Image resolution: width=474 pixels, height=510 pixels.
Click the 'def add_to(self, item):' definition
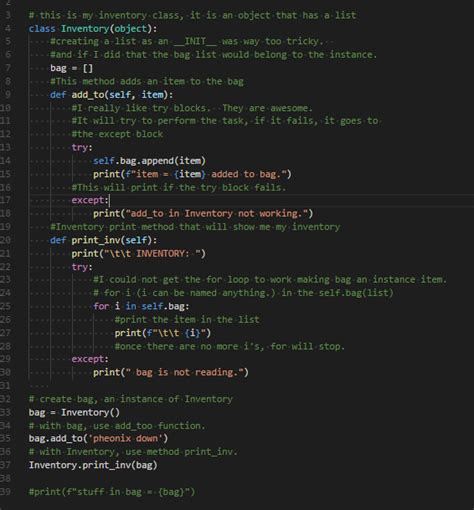click(x=111, y=95)
